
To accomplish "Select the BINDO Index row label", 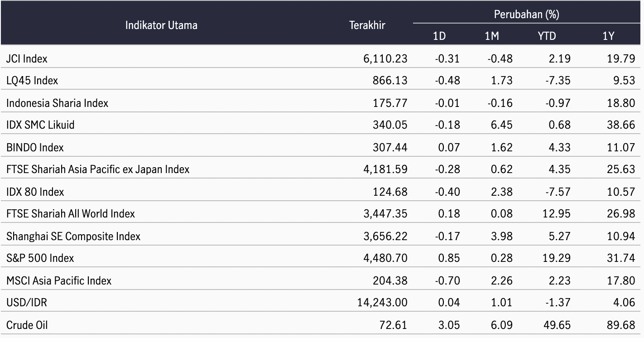I will tap(35, 147).
